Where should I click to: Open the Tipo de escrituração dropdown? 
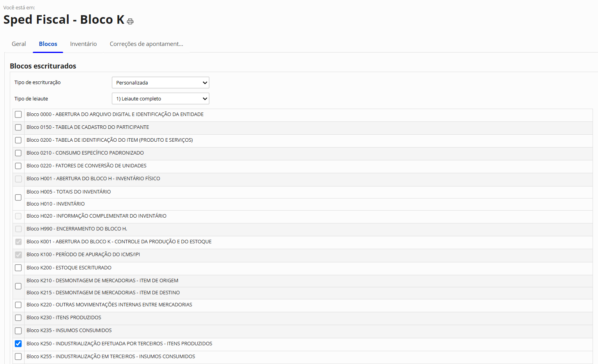(160, 83)
